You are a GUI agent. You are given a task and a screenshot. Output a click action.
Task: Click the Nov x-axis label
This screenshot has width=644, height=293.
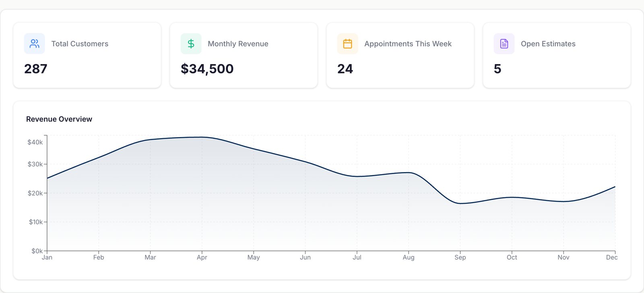[x=563, y=258]
